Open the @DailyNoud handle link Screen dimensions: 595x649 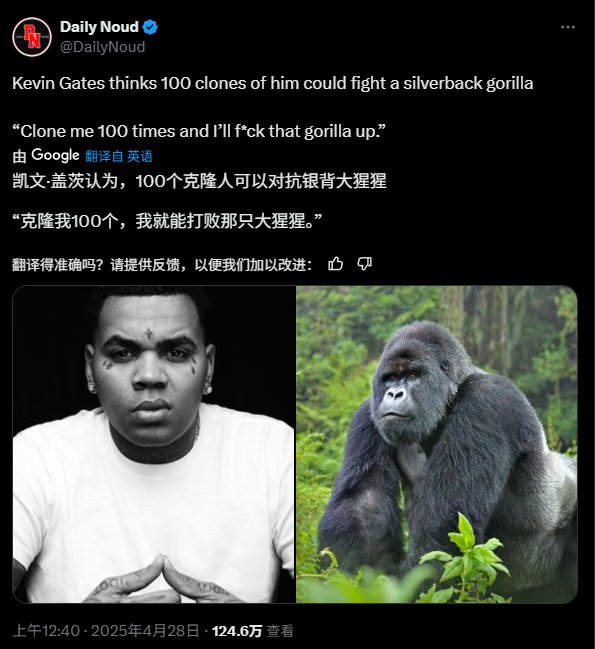103,47
